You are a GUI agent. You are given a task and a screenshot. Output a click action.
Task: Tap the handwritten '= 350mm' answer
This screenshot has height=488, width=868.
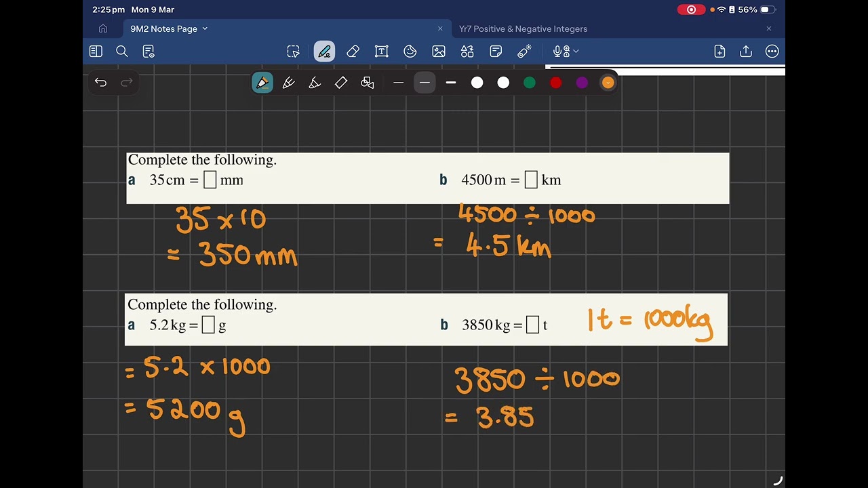coord(232,256)
